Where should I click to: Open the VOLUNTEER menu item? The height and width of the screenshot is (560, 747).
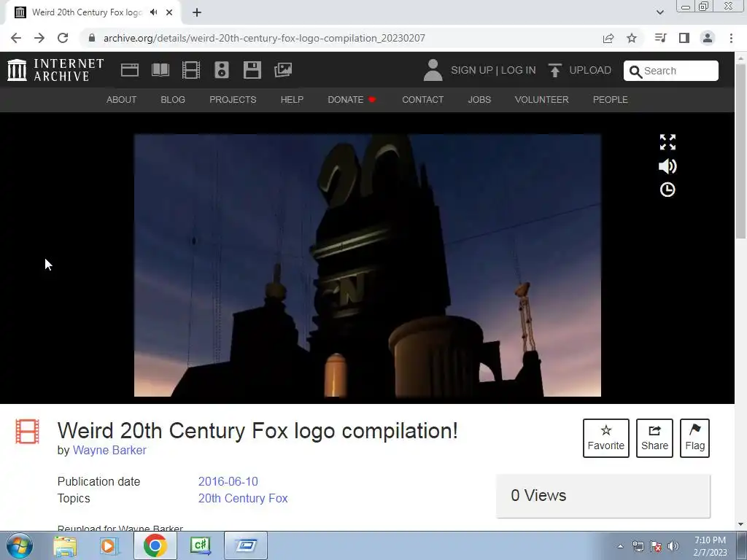point(542,99)
